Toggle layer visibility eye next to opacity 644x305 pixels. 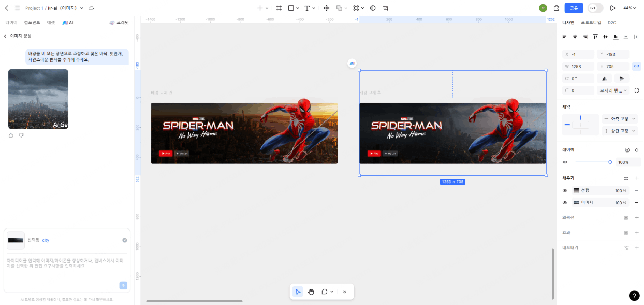565,162
